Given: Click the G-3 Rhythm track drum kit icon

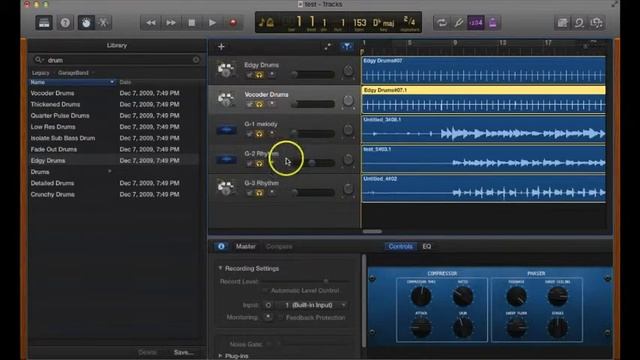Looking at the screenshot, I should click(226, 188).
